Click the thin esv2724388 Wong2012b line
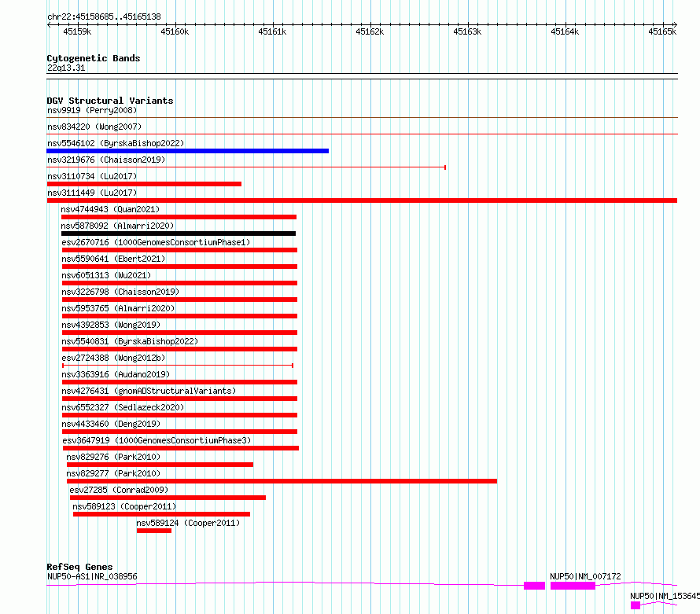 178,366
